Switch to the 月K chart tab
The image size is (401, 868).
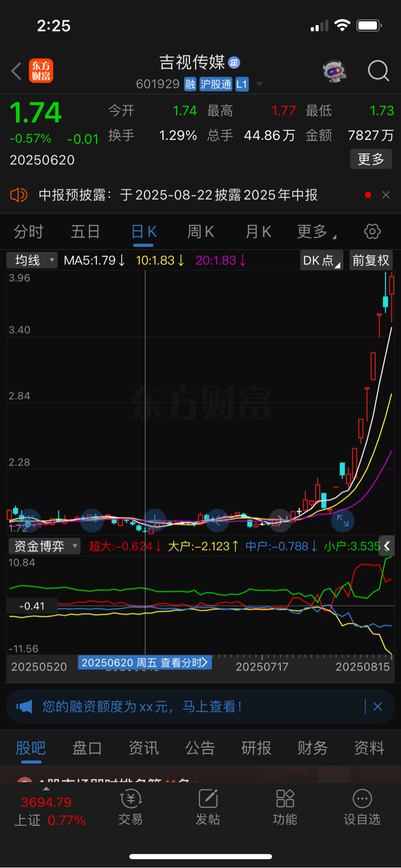point(258,232)
